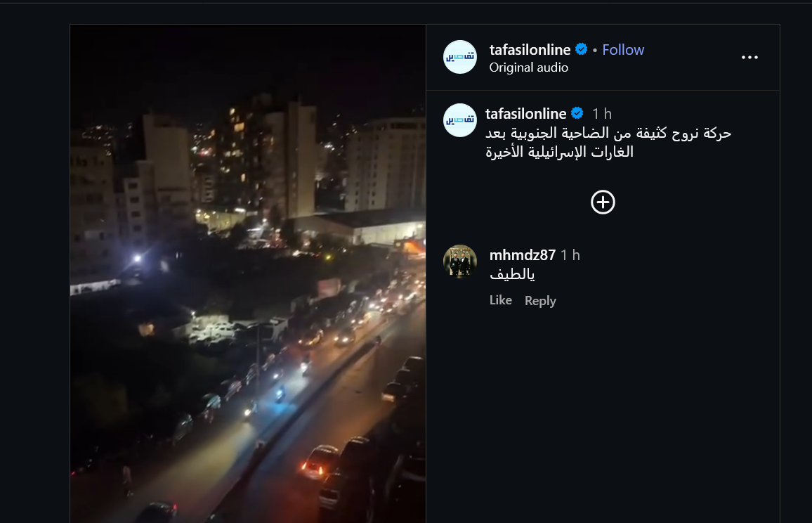Screen dimensions: 812x523
Task: Reply to the mhmdz87 comment
Action: [540, 301]
